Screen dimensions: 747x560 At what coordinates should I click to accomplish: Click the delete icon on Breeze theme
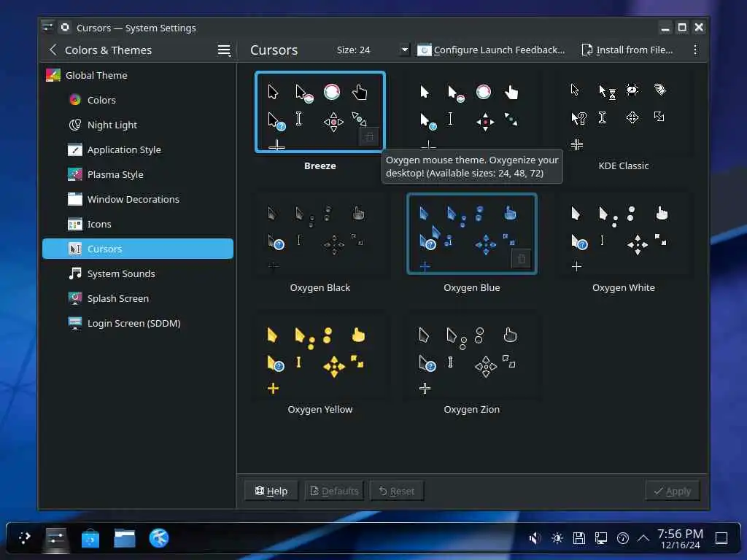[x=369, y=137]
